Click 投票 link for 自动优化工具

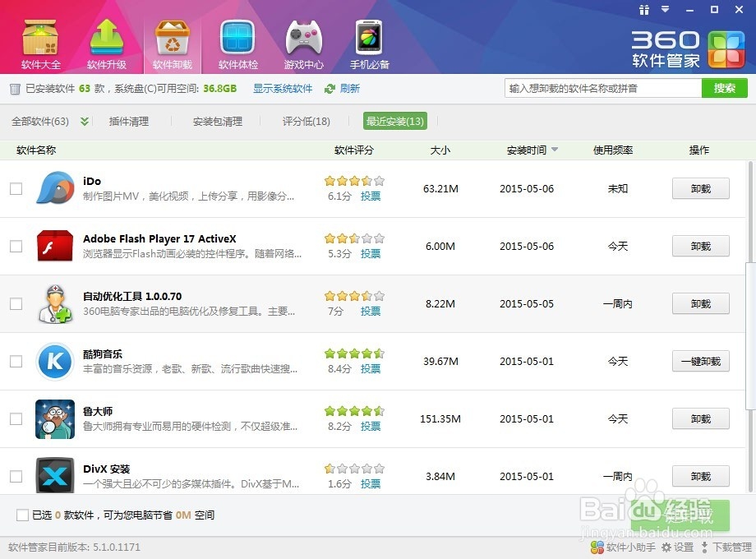(x=371, y=311)
